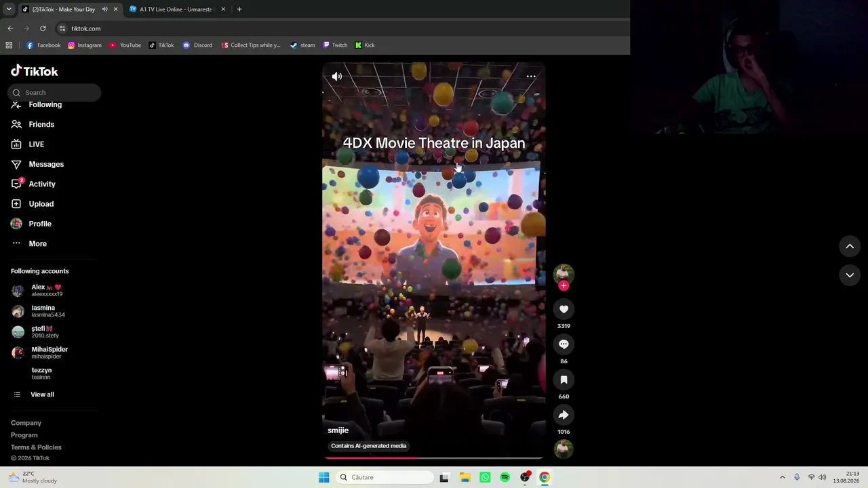Open the Windows Start menu
Image resolution: width=868 pixels, height=488 pixels.
coord(324,477)
